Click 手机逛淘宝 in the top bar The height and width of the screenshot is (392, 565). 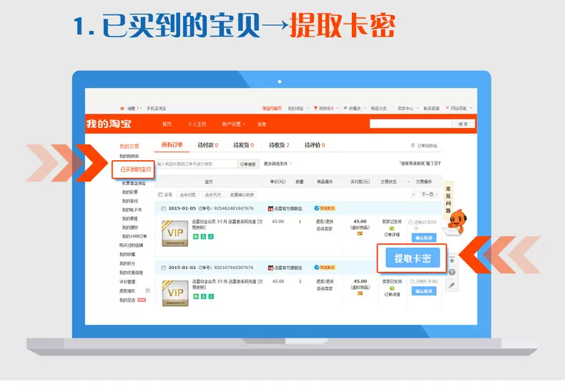(157, 109)
